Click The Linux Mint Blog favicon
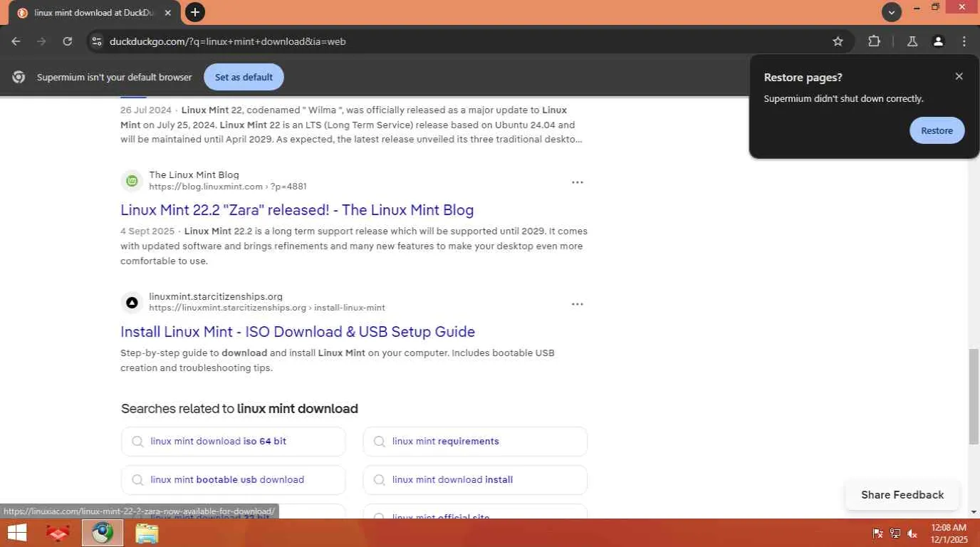This screenshot has width=980, height=547. tap(132, 181)
